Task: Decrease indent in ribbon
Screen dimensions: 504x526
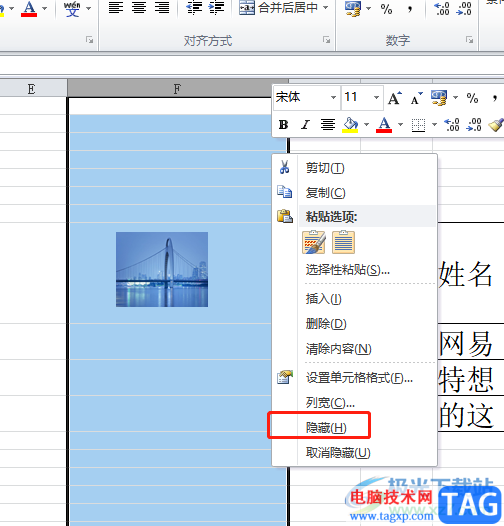Action: click(194, 8)
